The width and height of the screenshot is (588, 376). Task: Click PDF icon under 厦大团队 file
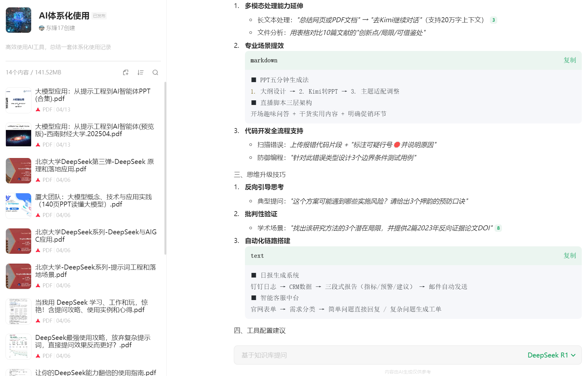[38, 215]
